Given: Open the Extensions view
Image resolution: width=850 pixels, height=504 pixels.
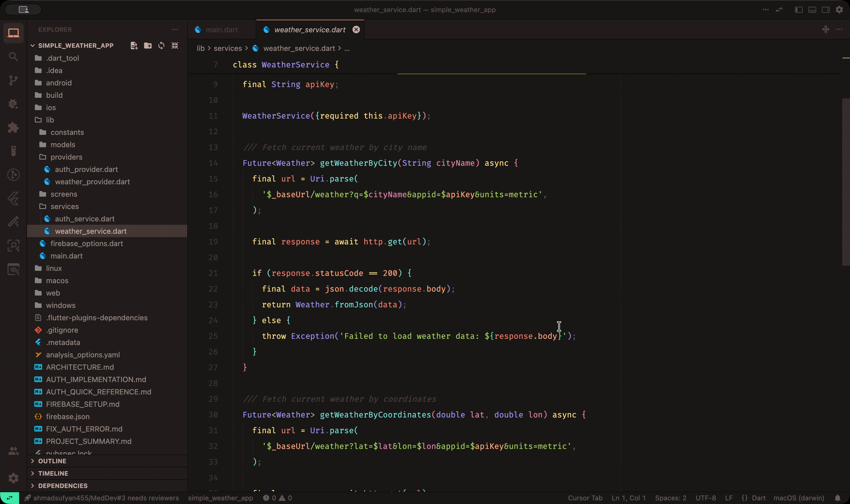Looking at the screenshot, I should [13, 127].
